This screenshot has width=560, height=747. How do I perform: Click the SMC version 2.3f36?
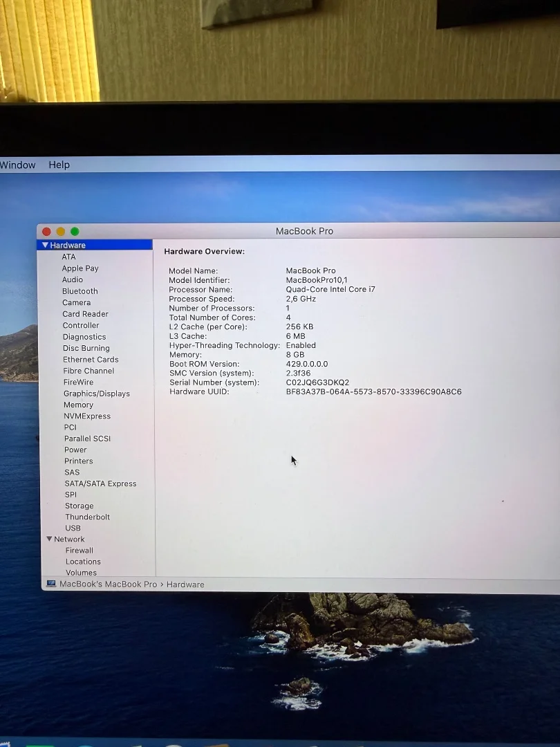coord(298,373)
